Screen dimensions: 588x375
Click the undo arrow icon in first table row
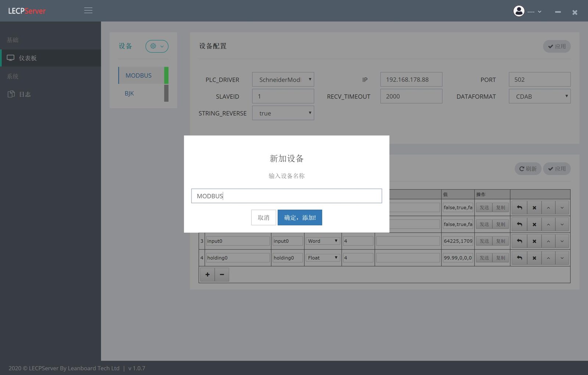coord(519,208)
